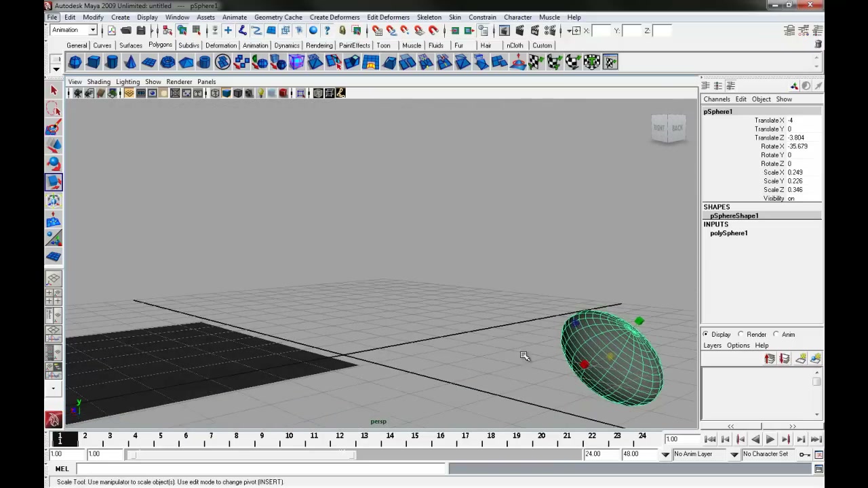Select the Anim layer radio button
Image resolution: width=868 pixels, height=488 pixels.
click(x=776, y=334)
